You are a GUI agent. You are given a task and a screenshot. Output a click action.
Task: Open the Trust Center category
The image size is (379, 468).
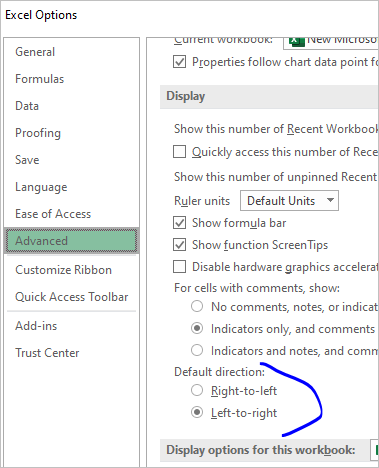click(47, 353)
